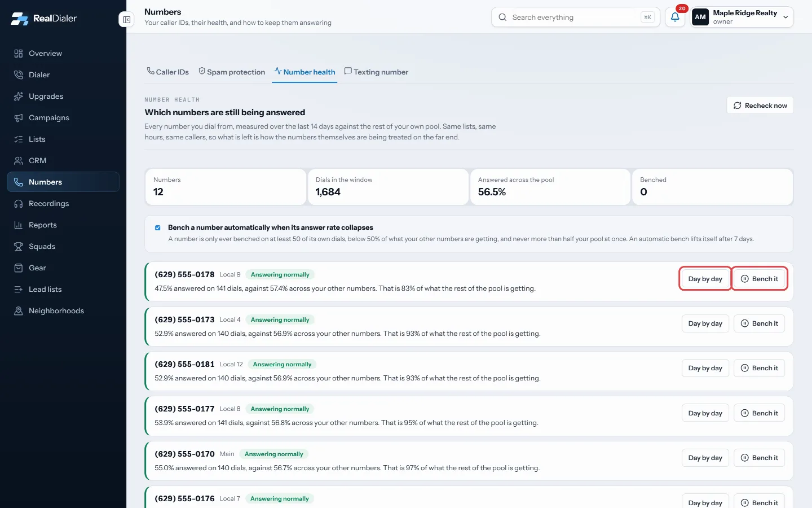The width and height of the screenshot is (812, 508).
Task: Uncheck the automatic bench checkbox
Action: click(x=158, y=227)
